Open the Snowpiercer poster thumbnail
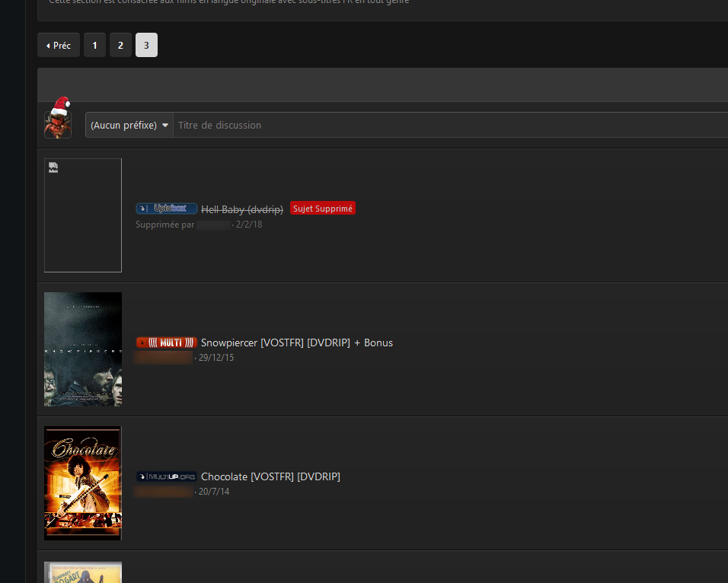The height and width of the screenshot is (583, 728). (x=83, y=349)
